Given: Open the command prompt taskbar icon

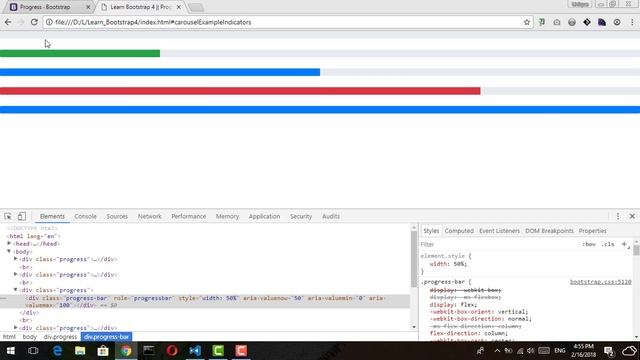Looking at the screenshot, I should (149, 351).
